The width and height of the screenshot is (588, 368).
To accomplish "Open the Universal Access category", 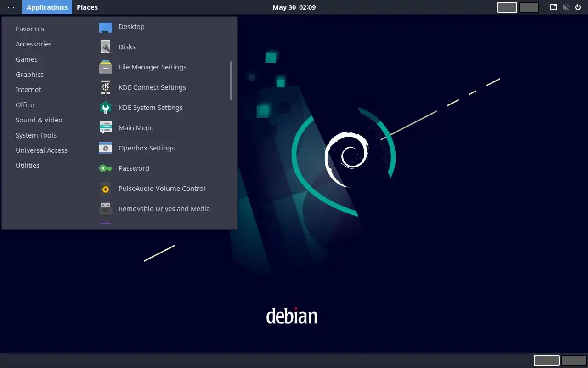I will 41,150.
